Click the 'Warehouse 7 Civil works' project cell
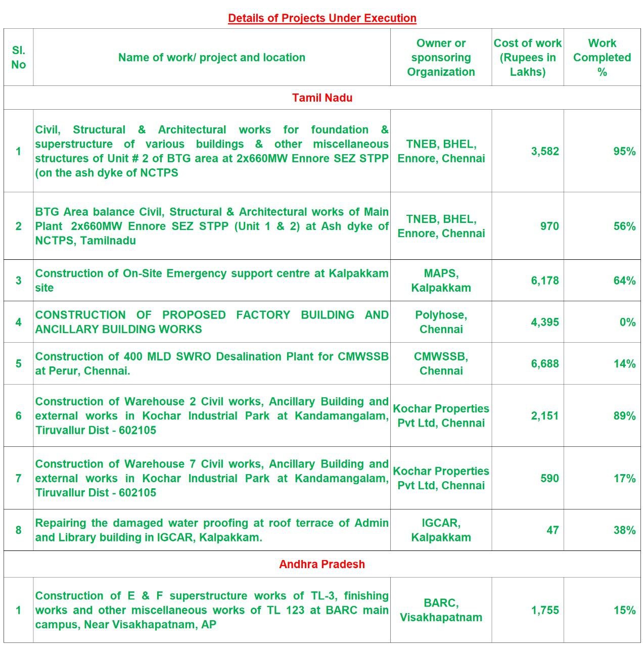Viewport: 644px width, 647px height. 212,478
